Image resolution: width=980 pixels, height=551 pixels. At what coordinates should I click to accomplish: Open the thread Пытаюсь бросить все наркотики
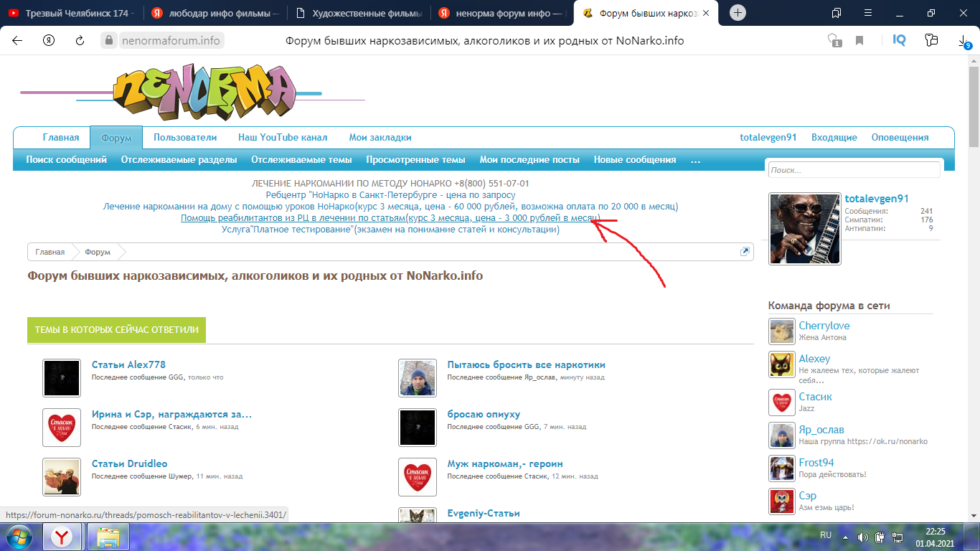526,364
